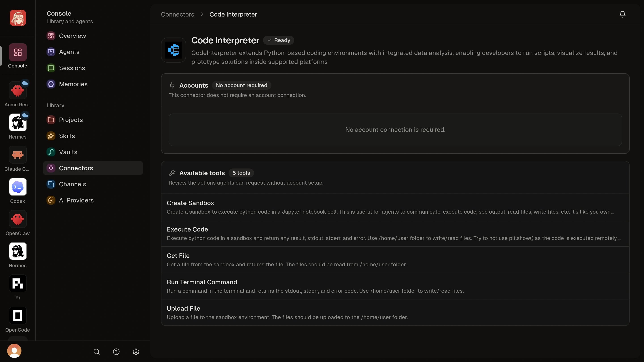
Task: Open the Memories page
Action: pyautogui.click(x=93, y=84)
